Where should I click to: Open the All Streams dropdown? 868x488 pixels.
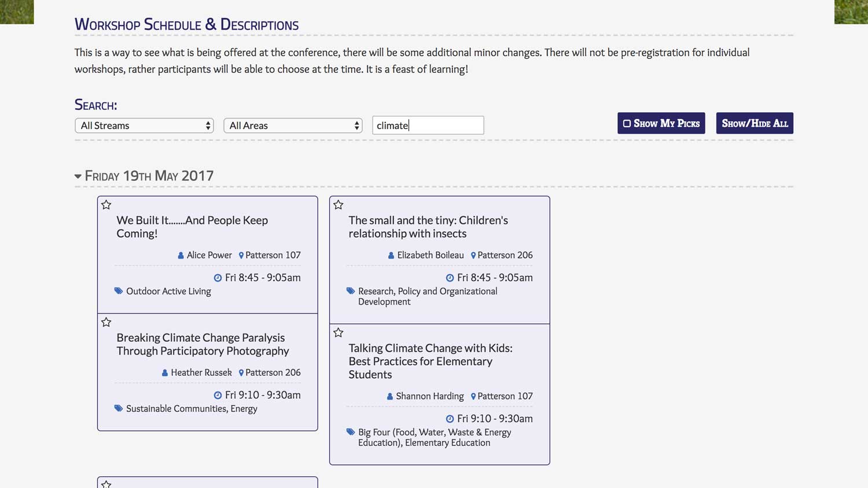coord(144,125)
